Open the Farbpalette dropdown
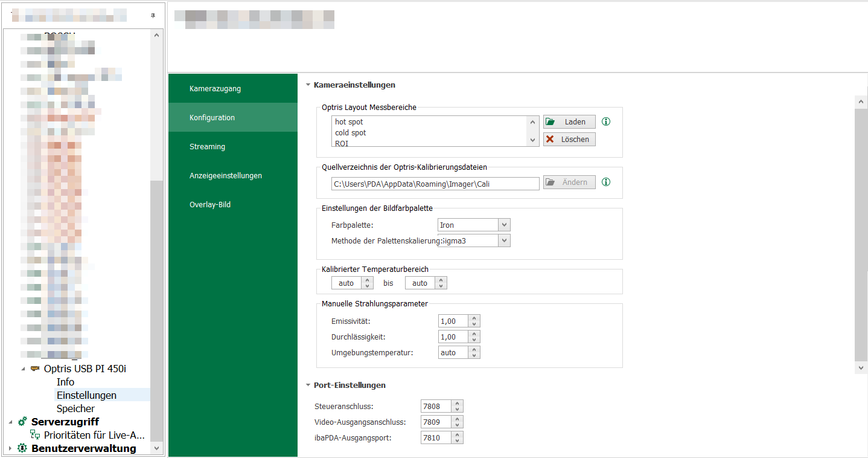The width and height of the screenshot is (868, 458). pos(504,225)
